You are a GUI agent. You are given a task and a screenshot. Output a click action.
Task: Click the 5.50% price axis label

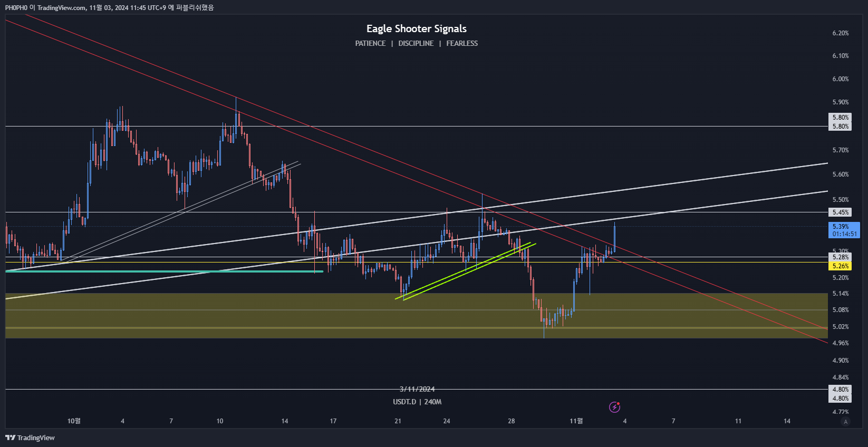coord(841,200)
